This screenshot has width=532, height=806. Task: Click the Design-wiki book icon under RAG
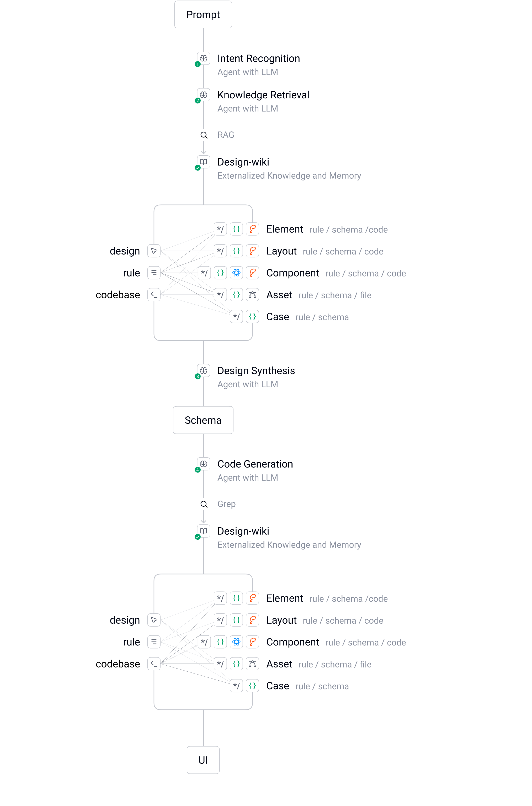204,162
